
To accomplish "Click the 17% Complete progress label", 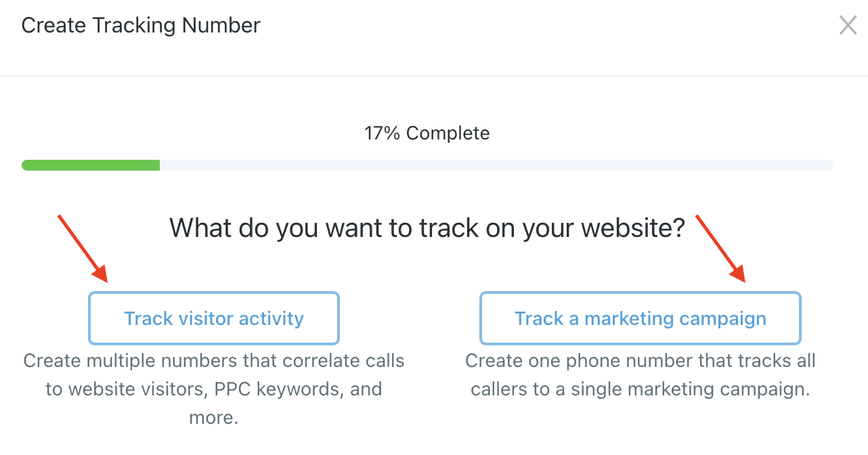I will tap(427, 133).
